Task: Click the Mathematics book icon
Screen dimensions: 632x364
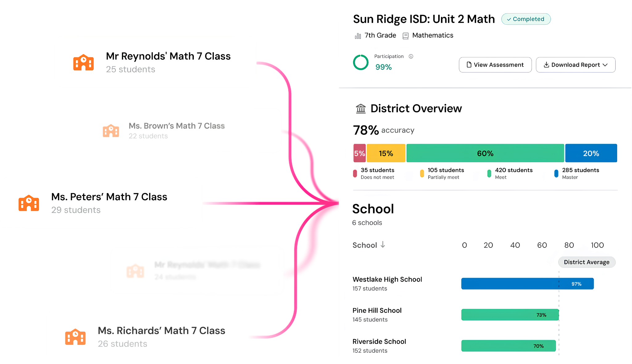Action: pyautogui.click(x=405, y=36)
